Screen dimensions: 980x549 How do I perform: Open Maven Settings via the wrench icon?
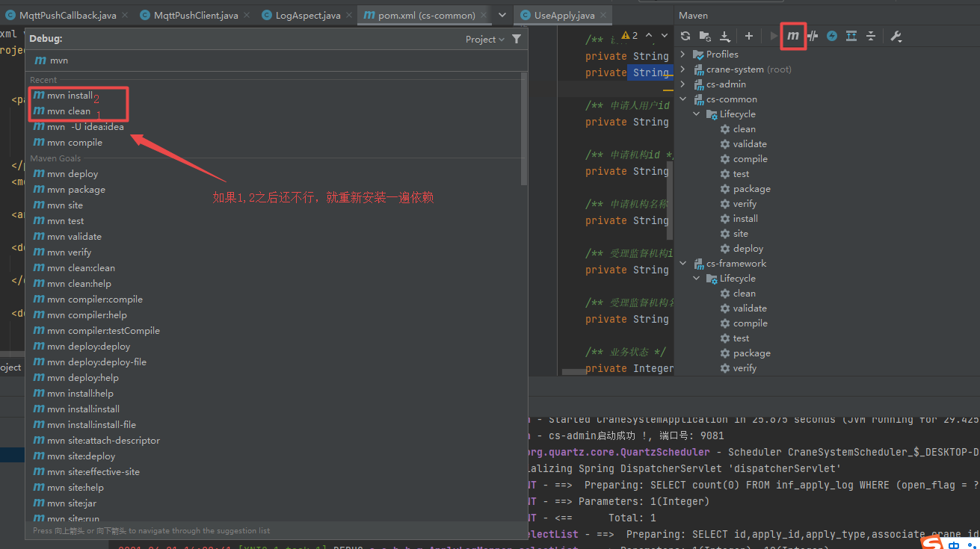(x=894, y=35)
